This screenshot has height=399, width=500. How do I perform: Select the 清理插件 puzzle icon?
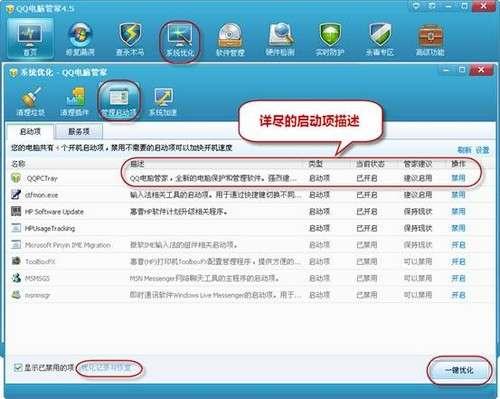coord(75,101)
